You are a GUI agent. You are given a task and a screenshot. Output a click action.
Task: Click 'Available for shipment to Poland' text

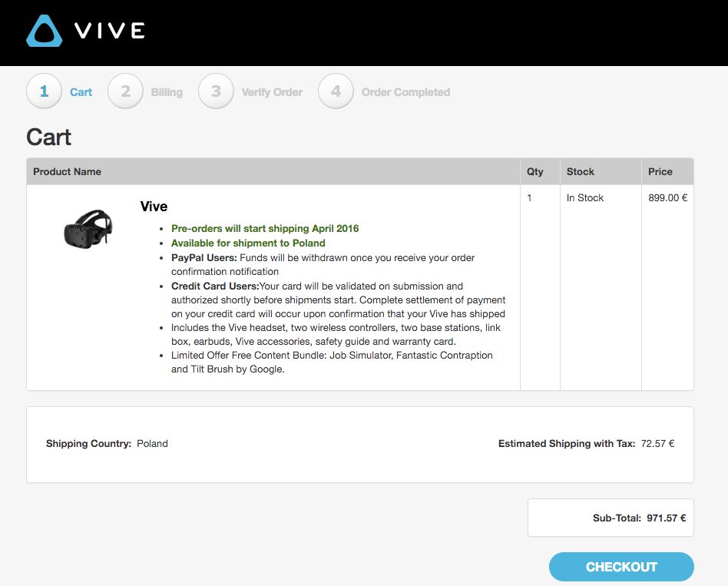[x=248, y=243]
